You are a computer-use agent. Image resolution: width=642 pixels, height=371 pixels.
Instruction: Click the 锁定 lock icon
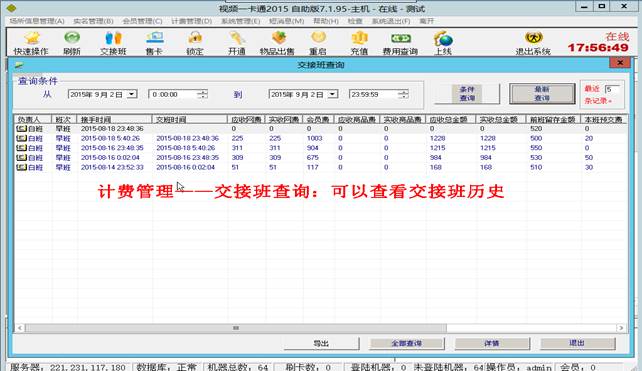click(x=195, y=43)
